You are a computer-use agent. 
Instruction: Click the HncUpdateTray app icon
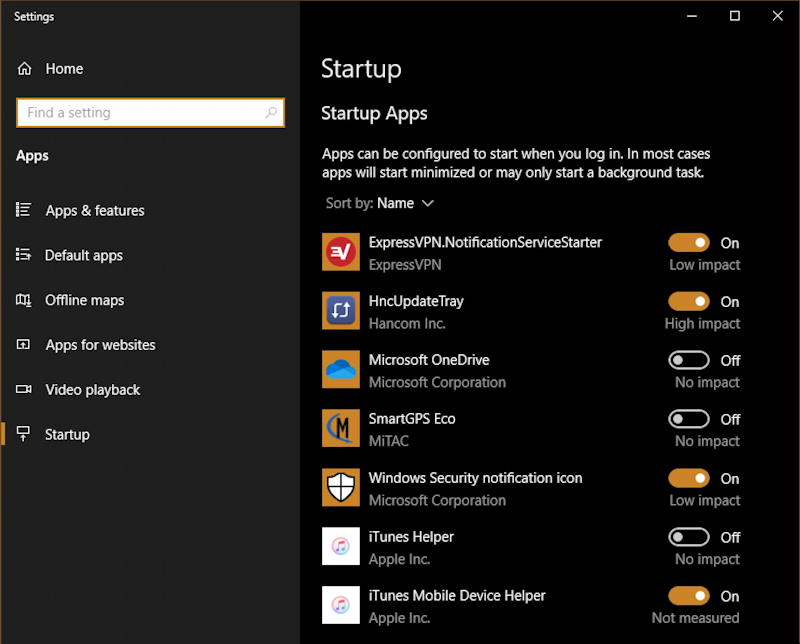341,311
